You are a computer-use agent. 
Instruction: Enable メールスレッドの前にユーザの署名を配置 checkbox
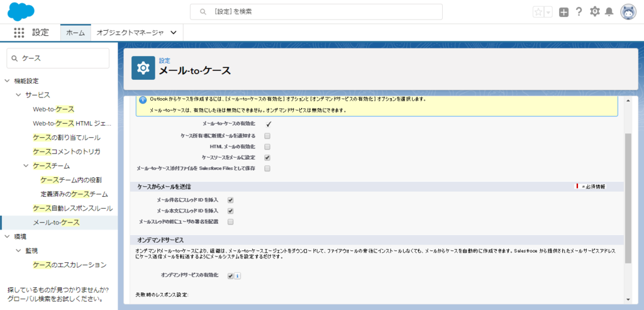[x=230, y=222]
